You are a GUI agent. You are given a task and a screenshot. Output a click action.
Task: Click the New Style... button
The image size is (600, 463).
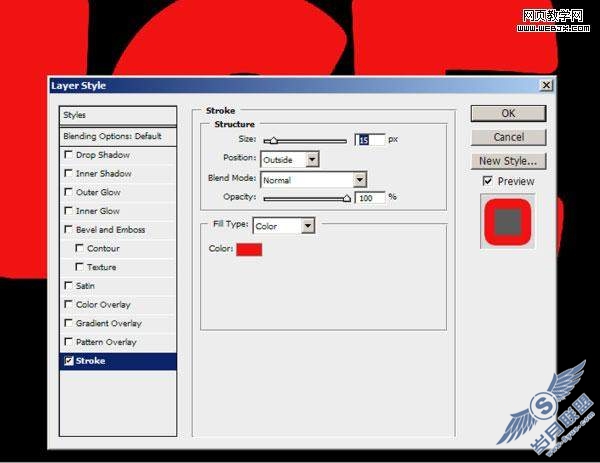click(x=508, y=161)
